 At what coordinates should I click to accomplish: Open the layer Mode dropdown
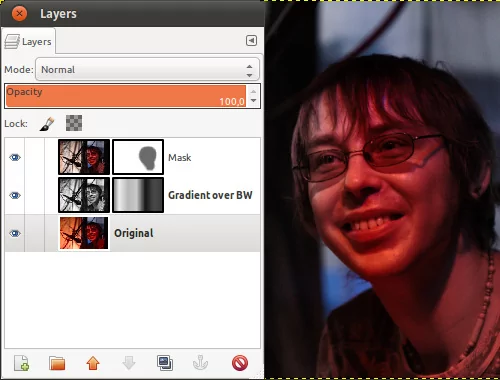click(x=147, y=69)
